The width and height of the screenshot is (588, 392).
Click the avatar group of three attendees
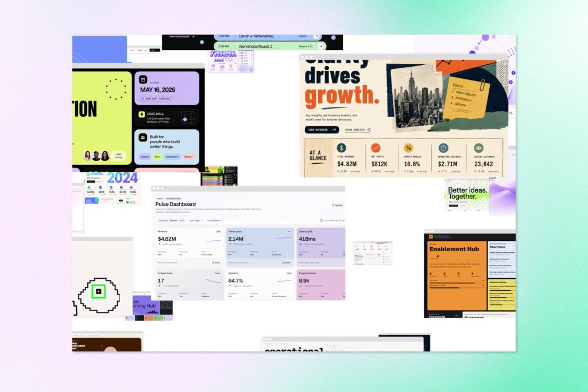[x=96, y=155]
